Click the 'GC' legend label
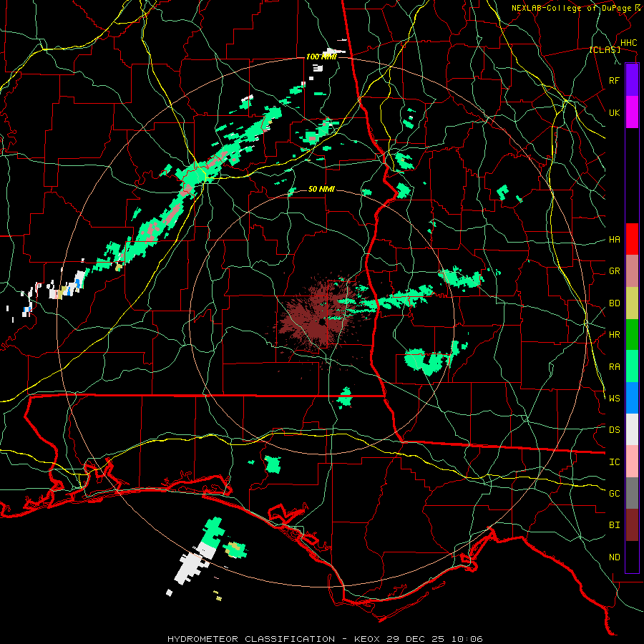The image size is (644, 644). click(x=615, y=494)
